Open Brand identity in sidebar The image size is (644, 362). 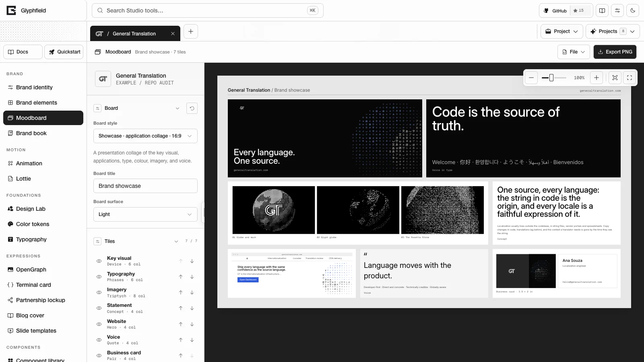pyautogui.click(x=43, y=87)
